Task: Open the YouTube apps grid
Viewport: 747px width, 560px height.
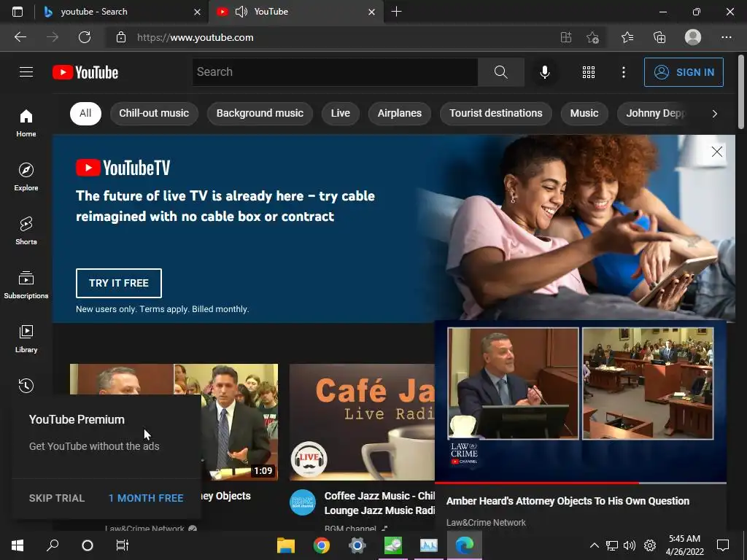Action: tap(589, 72)
